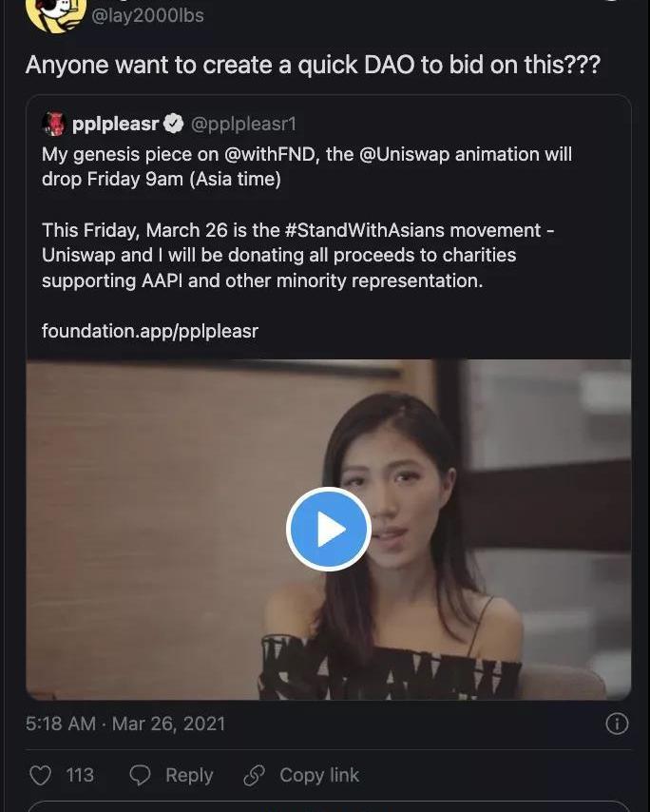Open the @Uniswap mention
The image size is (650, 812).
[398, 154]
